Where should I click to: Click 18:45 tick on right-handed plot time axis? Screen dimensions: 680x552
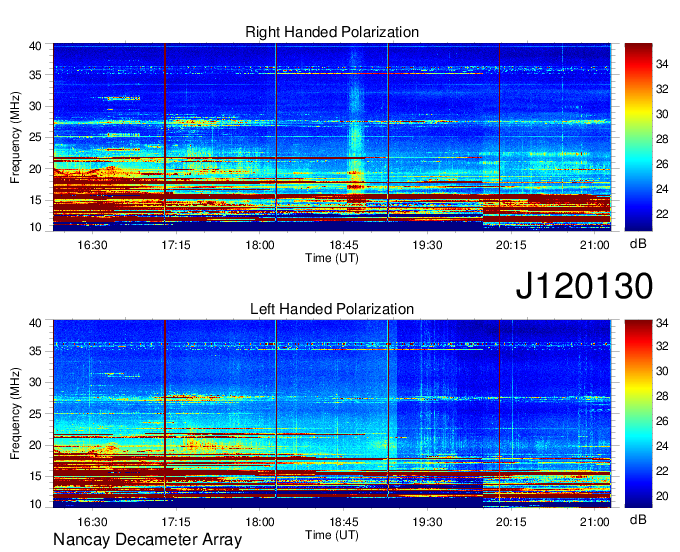[343, 245]
